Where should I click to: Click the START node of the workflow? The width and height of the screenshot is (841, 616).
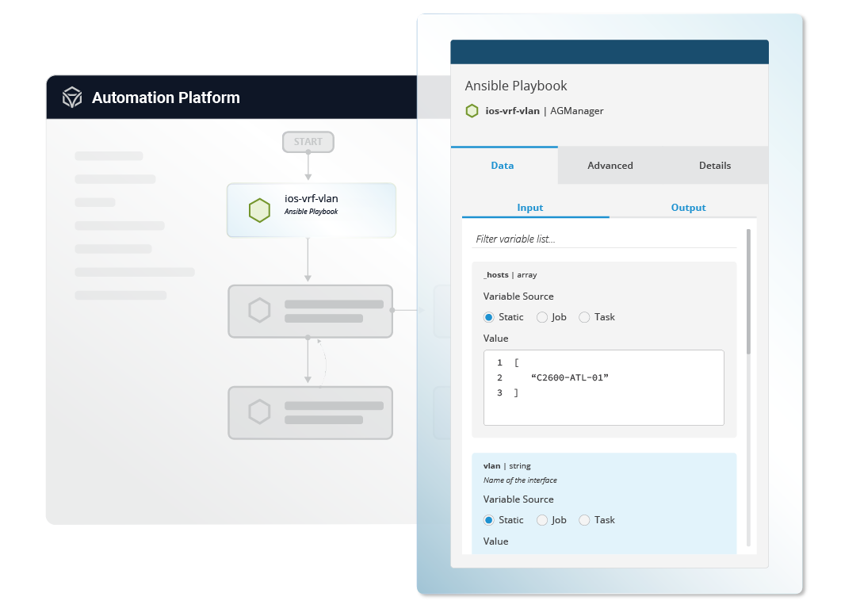coord(308,142)
